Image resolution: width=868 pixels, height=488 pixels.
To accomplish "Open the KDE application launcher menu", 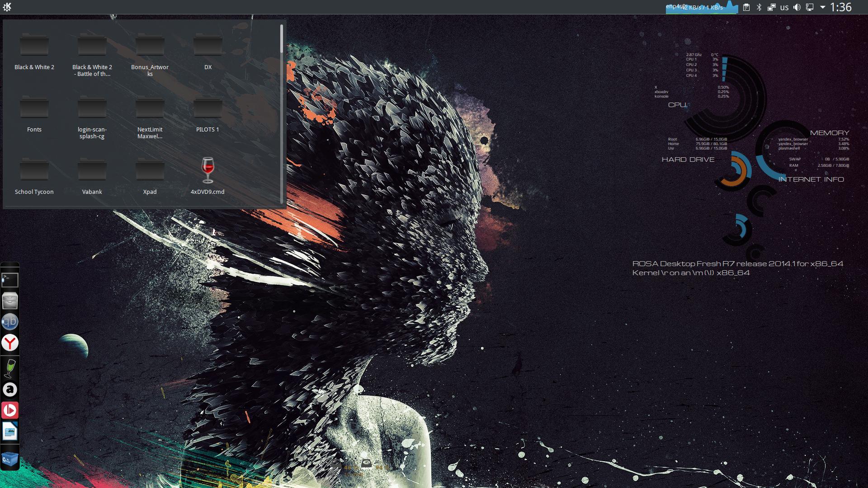I will (x=7, y=7).
